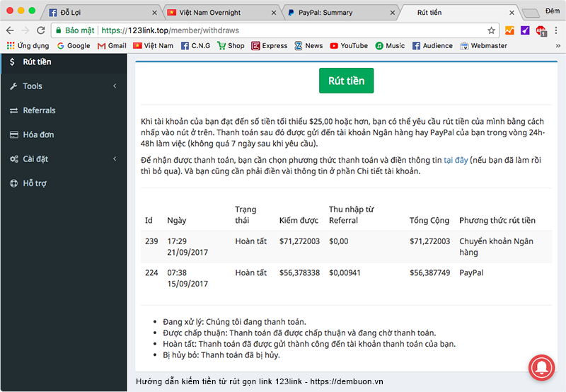The width and height of the screenshot is (566, 392).
Task: Bookmark this page with the star icon
Action: point(491,30)
